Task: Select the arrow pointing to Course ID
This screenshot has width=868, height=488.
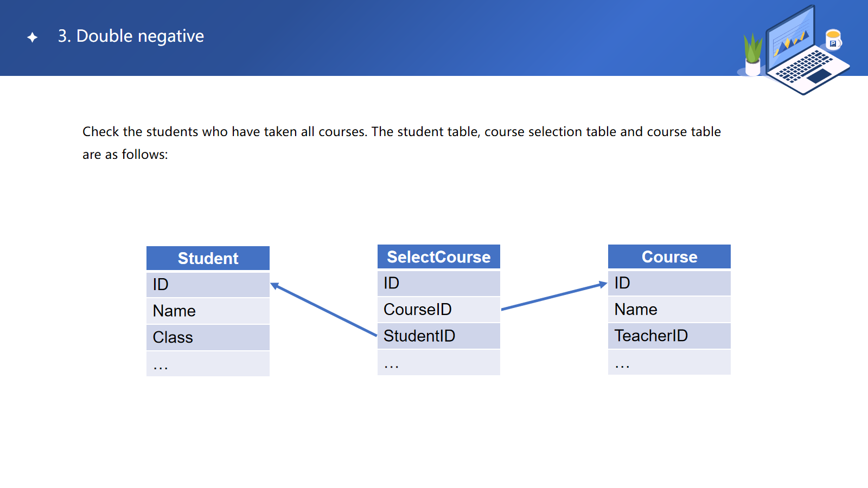Action: click(553, 297)
